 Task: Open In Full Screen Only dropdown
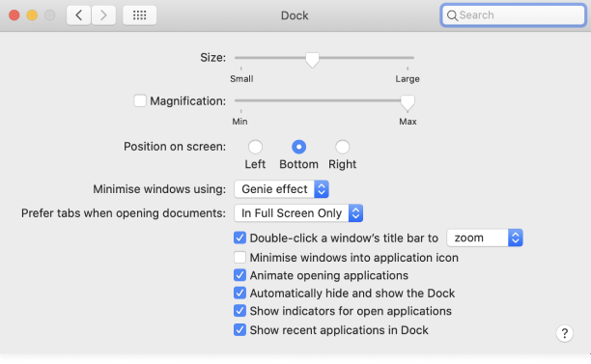pyautogui.click(x=298, y=213)
